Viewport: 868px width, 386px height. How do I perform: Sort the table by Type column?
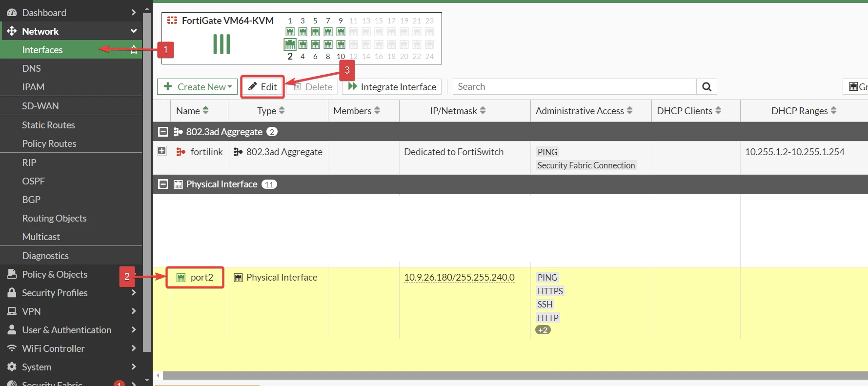pos(282,111)
